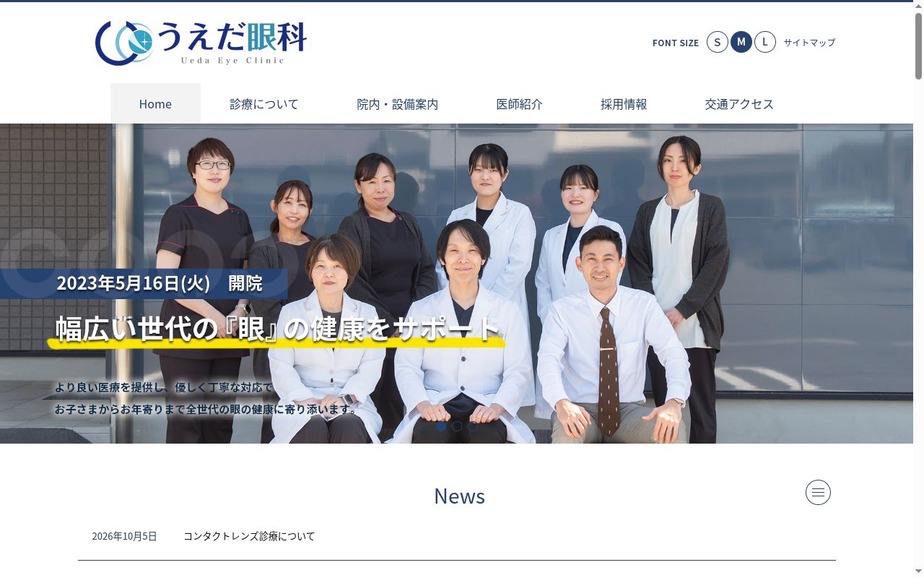Click the news date 2026年10月5日
This screenshot has width=924, height=578.
(124, 536)
